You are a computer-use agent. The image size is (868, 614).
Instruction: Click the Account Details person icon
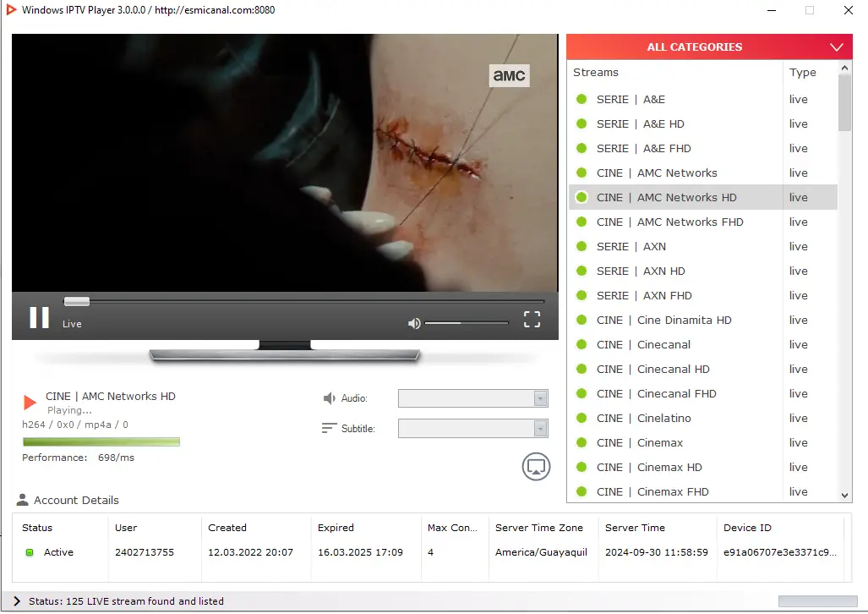point(22,500)
